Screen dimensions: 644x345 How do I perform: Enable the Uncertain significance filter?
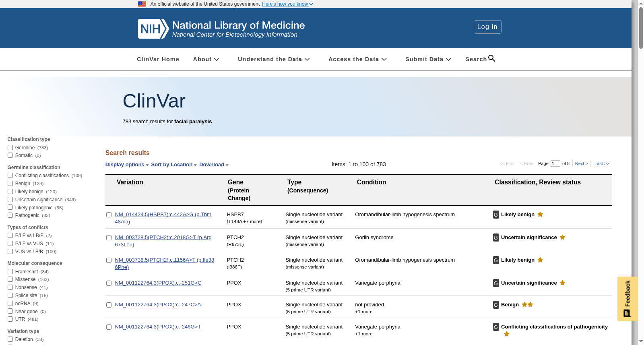10,200
